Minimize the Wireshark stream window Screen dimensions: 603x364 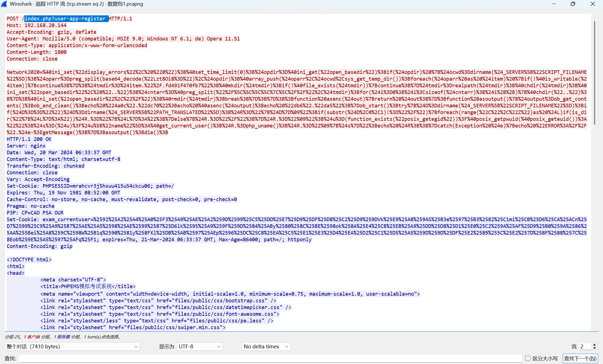554,4
